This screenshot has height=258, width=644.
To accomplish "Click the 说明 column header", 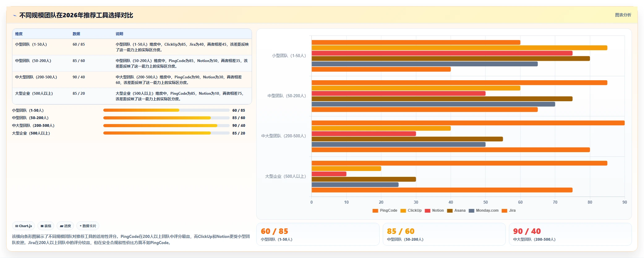I will pyautogui.click(x=119, y=34).
